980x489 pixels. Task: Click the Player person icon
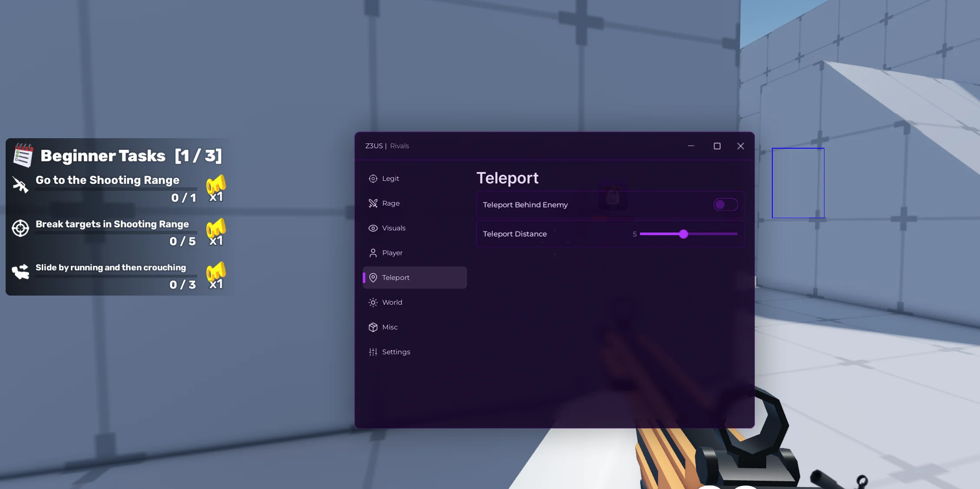[x=373, y=253]
